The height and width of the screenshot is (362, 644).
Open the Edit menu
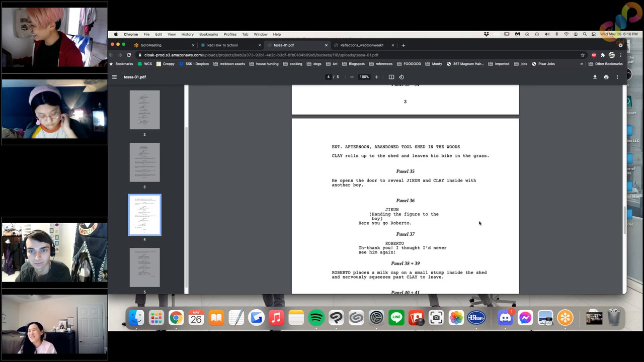click(x=158, y=34)
